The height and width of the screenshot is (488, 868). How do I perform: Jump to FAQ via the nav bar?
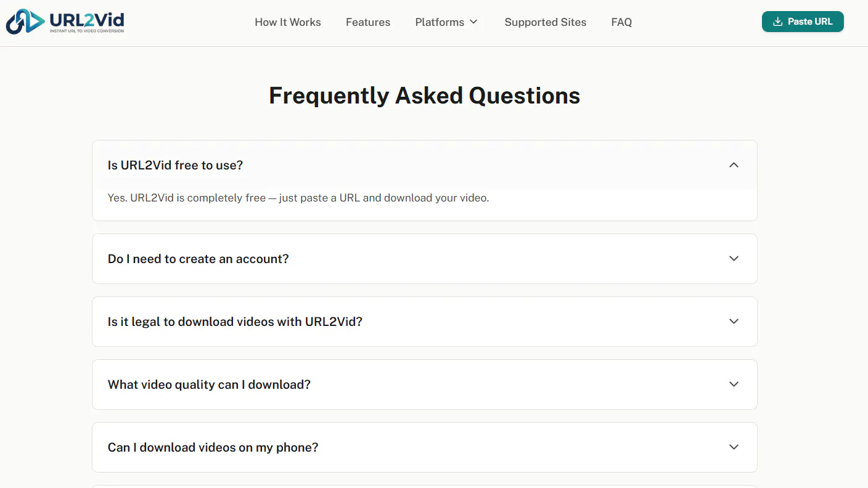(x=621, y=22)
